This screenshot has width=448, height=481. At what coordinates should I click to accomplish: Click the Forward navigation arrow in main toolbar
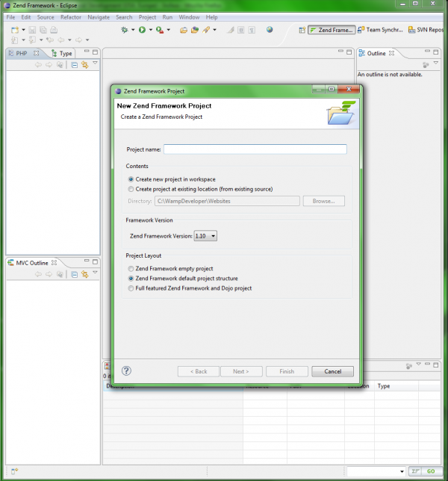point(79,40)
